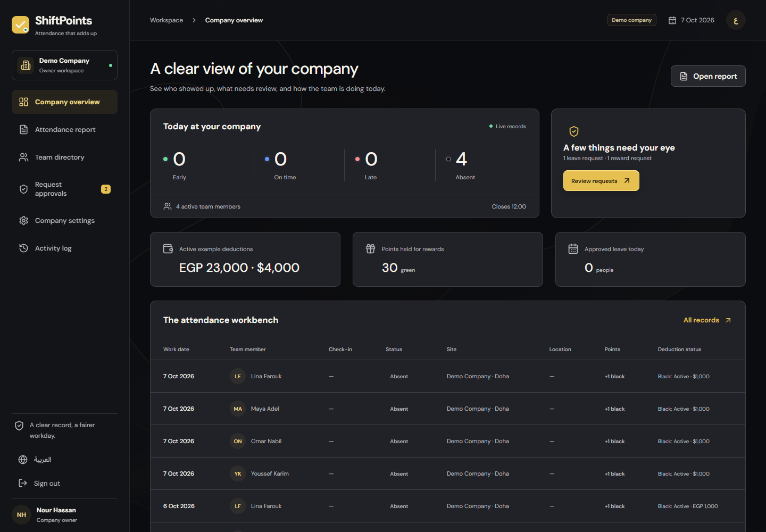Viewport: 766px width, 532px height.
Task: Click the gift icon for Points held for rewards
Action: click(x=371, y=248)
